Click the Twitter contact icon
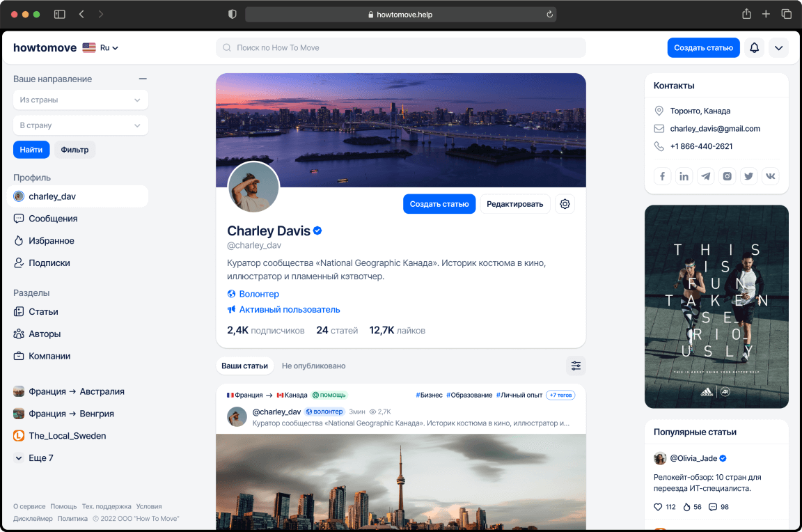 749,176
